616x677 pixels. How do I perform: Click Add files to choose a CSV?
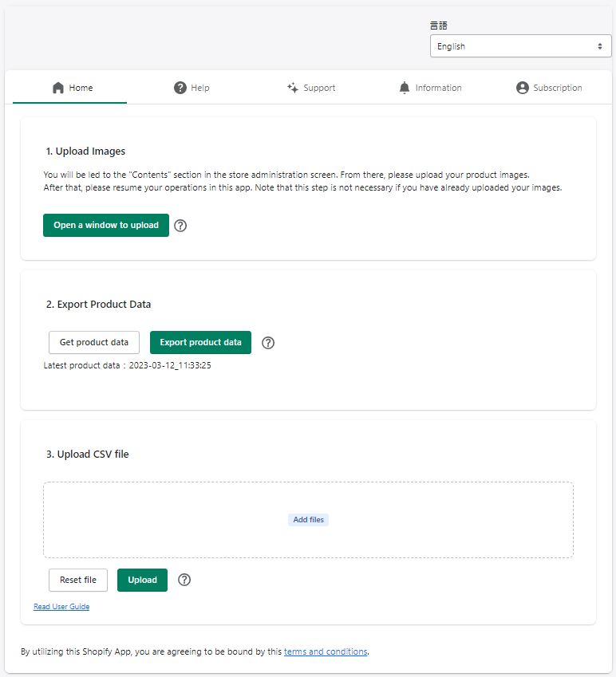[308, 519]
